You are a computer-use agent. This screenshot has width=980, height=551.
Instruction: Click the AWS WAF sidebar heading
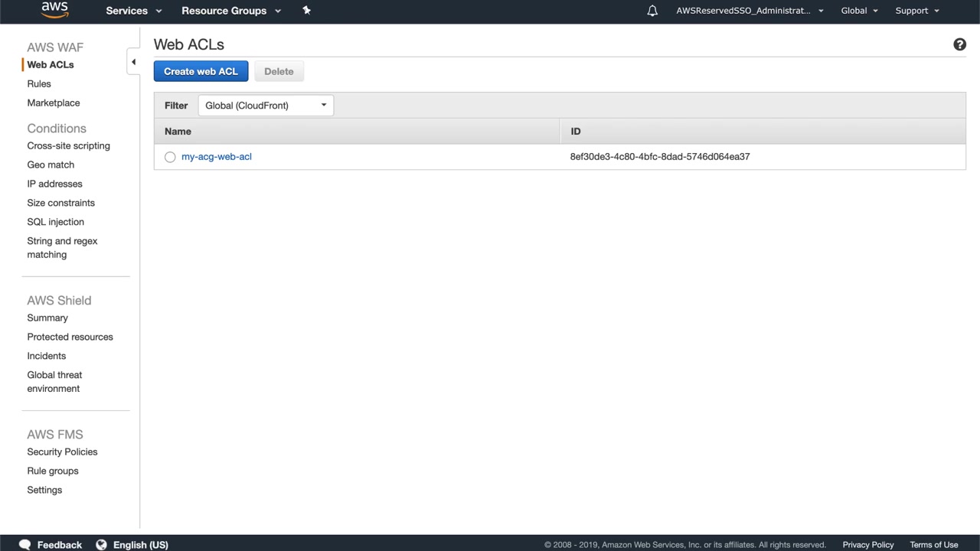tap(55, 47)
